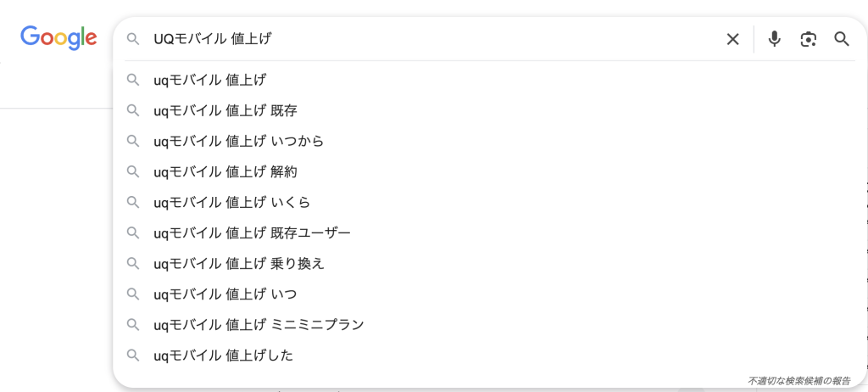868x392 pixels.
Task: Select the "値上げ 乗り換え" suggestion
Action: coord(239,263)
